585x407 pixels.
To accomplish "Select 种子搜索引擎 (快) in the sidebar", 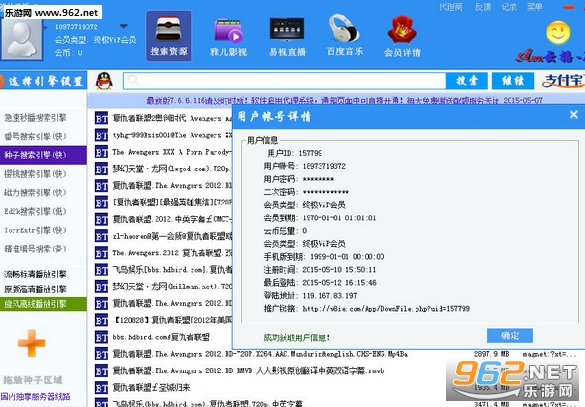I will click(x=43, y=155).
